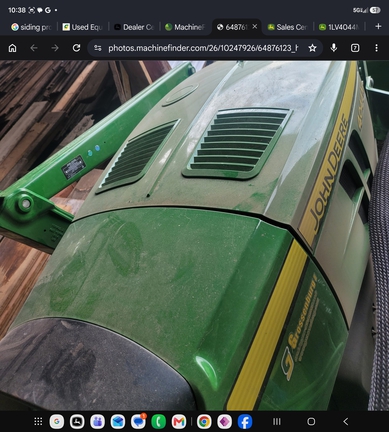Open Chrome from the taskbar

coord(204,422)
